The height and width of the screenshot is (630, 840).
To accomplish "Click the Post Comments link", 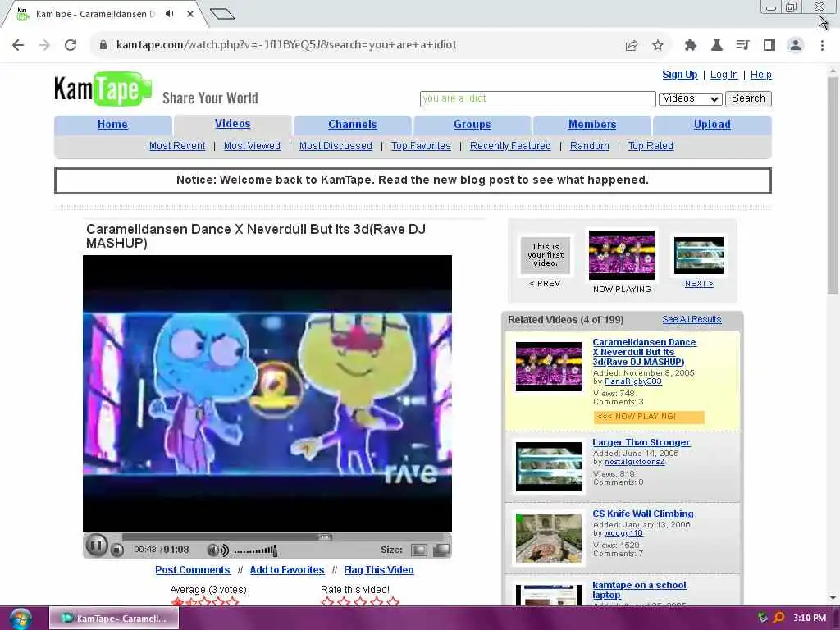I will click(192, 570).
